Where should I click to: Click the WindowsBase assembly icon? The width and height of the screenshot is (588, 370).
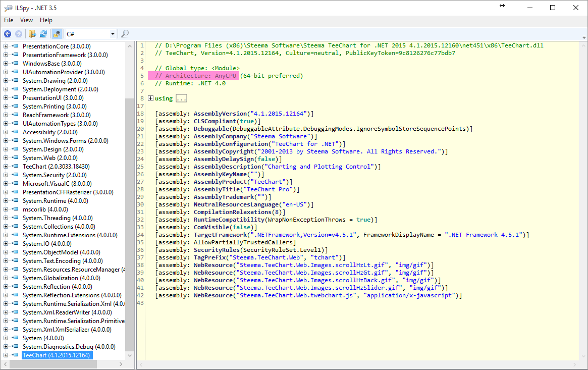[15, 64]
